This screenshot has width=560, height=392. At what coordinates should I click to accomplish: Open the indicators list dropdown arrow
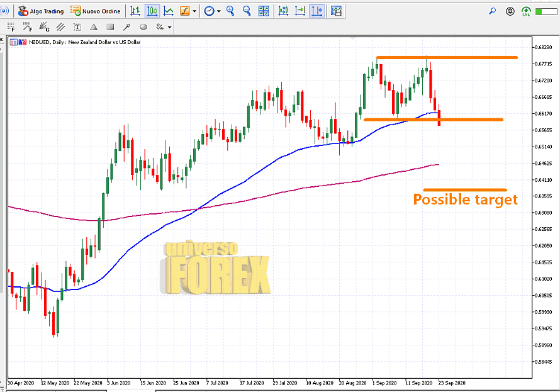(194, 11)
